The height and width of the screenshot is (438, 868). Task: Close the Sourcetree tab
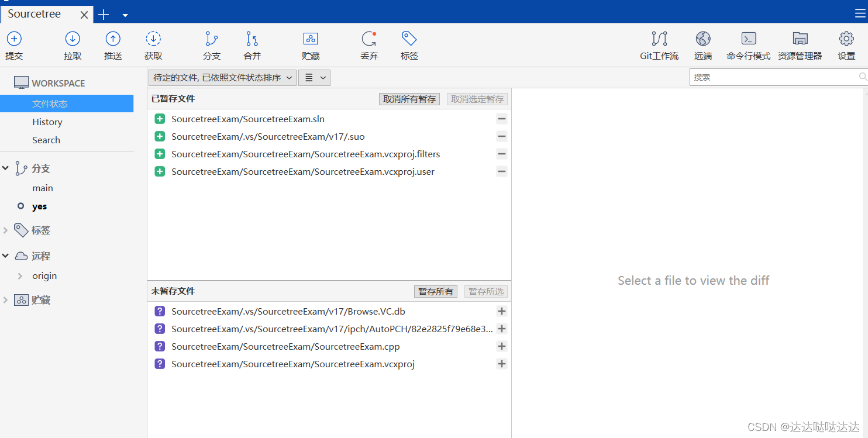84,15
